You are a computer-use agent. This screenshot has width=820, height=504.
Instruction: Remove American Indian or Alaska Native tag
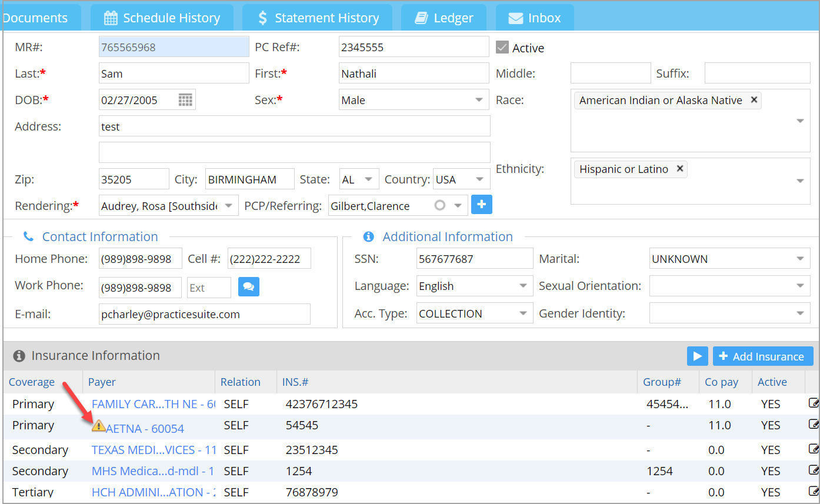[x=754, y=100]
